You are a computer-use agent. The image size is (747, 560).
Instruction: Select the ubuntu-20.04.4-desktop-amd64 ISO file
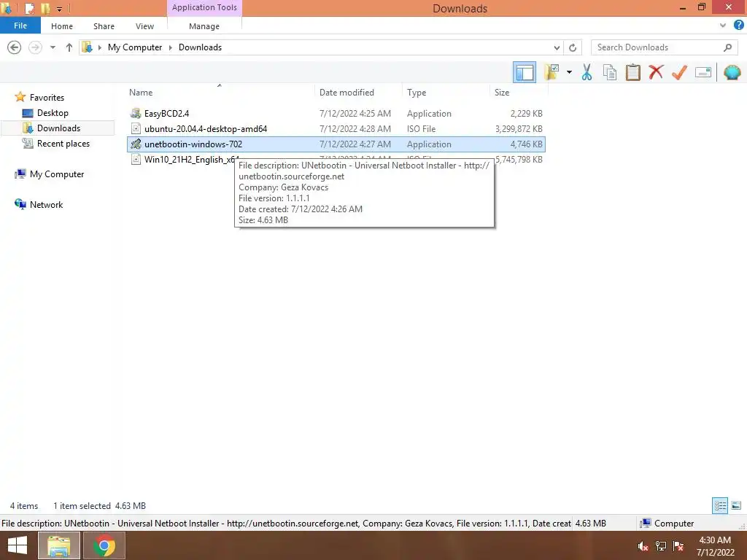[336, 128]
